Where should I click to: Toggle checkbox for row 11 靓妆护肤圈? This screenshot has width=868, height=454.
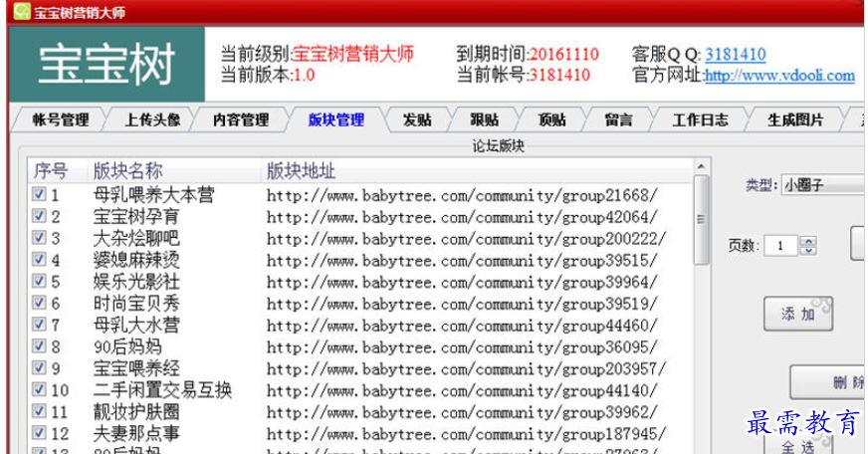39,411
